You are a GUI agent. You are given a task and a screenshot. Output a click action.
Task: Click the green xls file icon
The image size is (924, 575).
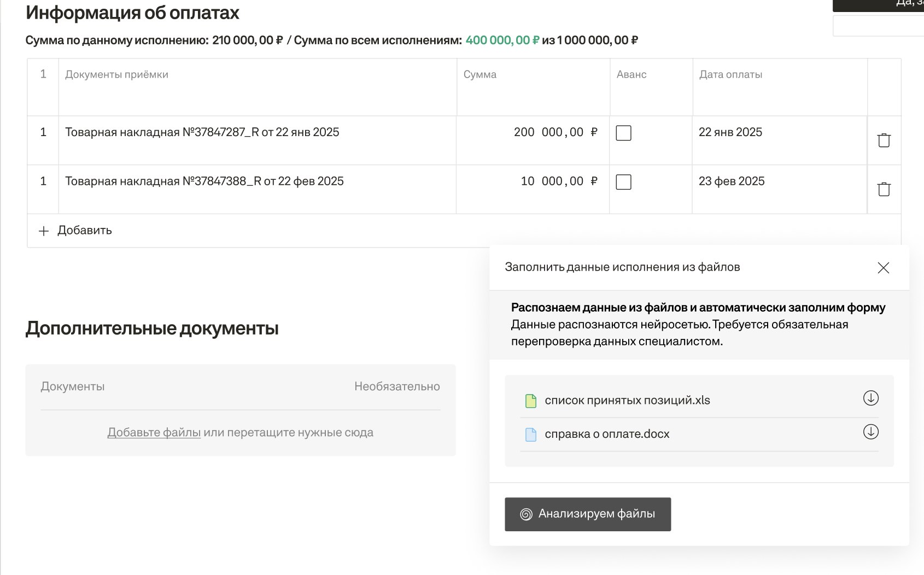530,401
